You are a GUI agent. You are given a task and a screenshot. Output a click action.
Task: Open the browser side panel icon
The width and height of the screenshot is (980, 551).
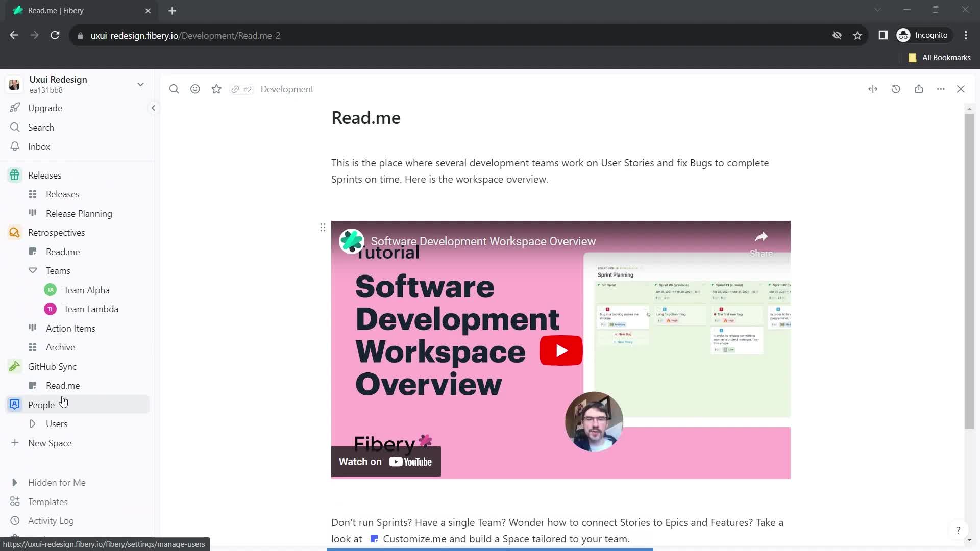click(x=883, y=35)
